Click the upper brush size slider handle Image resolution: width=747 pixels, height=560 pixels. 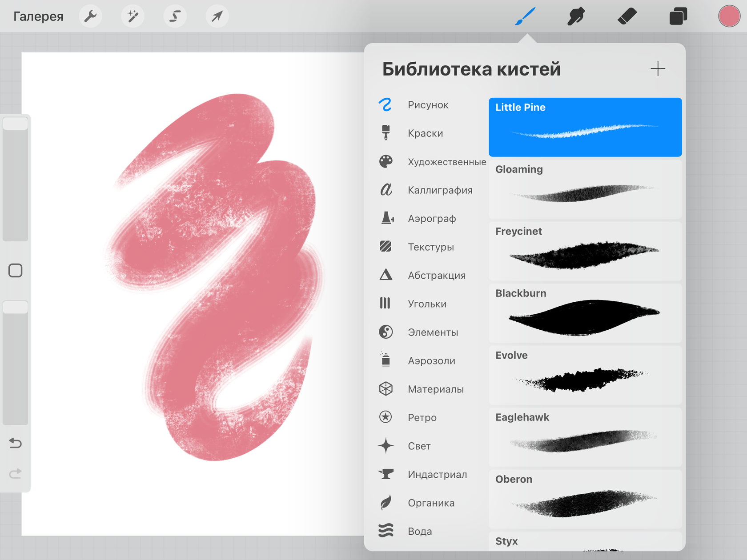click(16, 123)
